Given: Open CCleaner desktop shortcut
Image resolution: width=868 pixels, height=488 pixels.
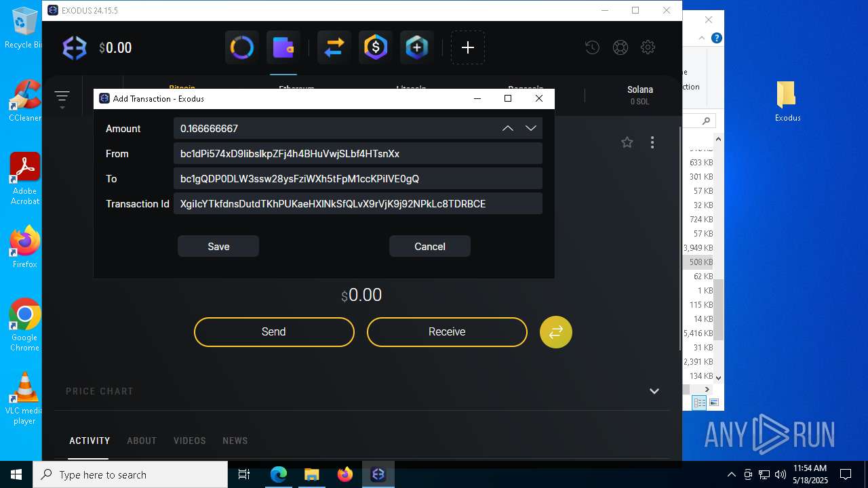Looking at the screenshot, I should 25,101.
